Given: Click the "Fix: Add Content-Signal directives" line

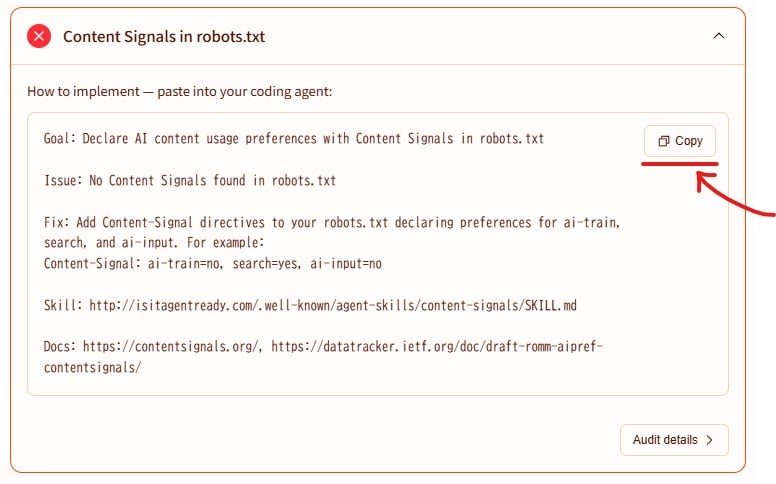Looking at the screenshot, I should [x=332, y=222].
